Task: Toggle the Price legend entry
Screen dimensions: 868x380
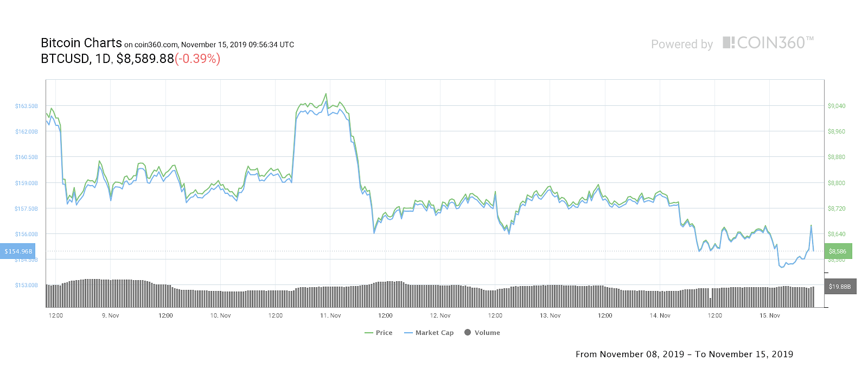Action: coord(379,333)
